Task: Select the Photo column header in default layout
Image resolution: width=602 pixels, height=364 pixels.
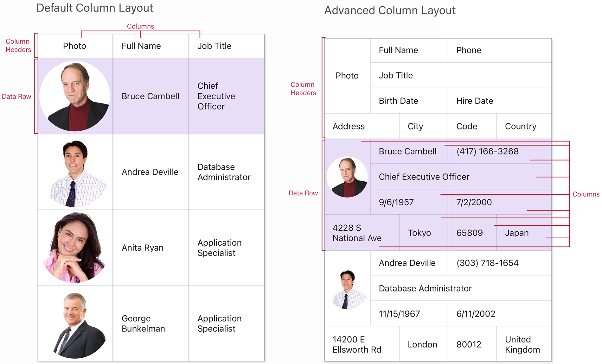Action: pos(74,46)
